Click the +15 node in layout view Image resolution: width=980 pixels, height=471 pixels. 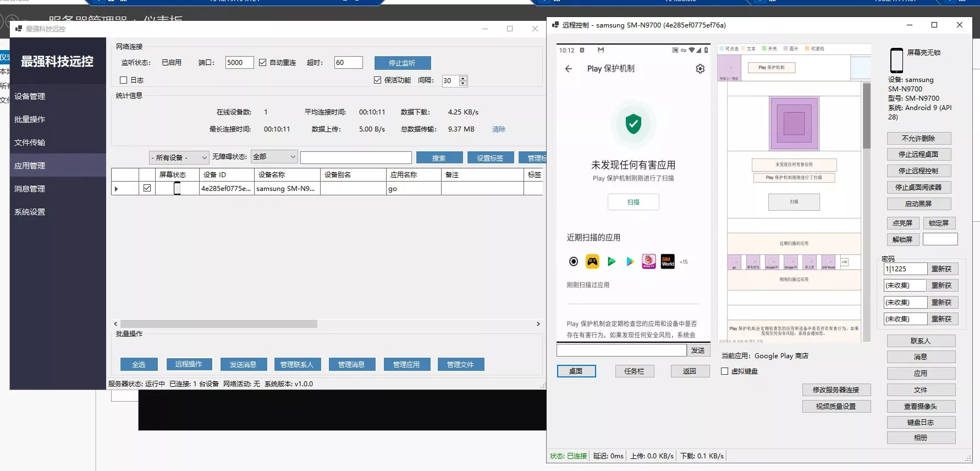pyautogui.click(x=844, y=262)
